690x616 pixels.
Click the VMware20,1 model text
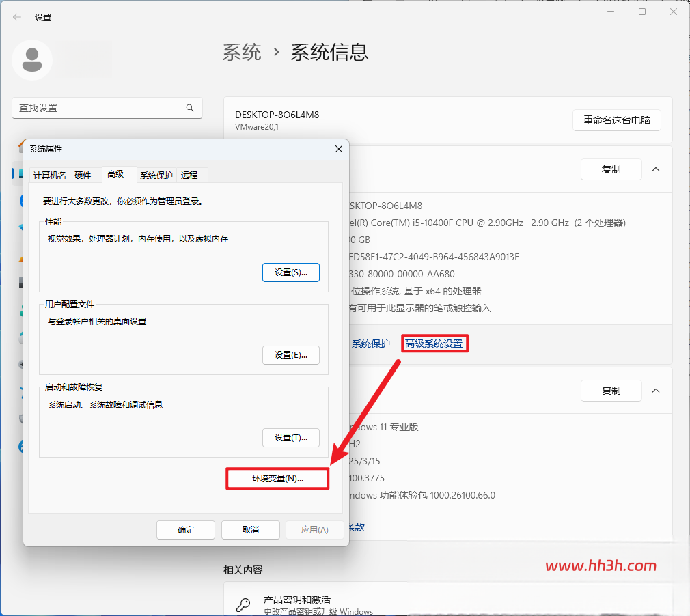pyautogui.click(x=257, y=127)
